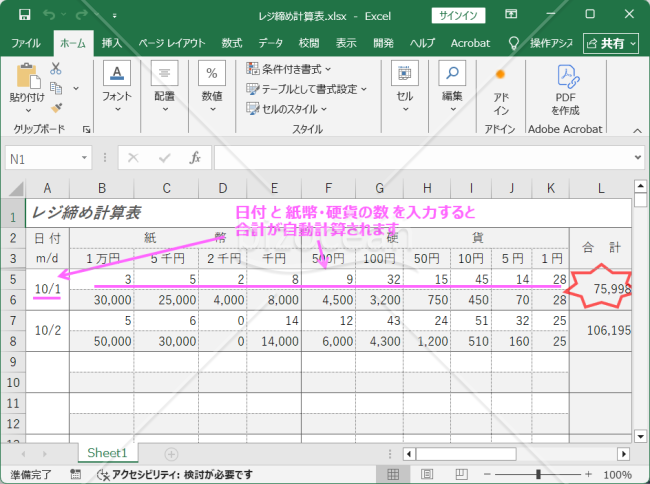Open the Customize Quick Access Toolbar arrow

pos(114,16)
